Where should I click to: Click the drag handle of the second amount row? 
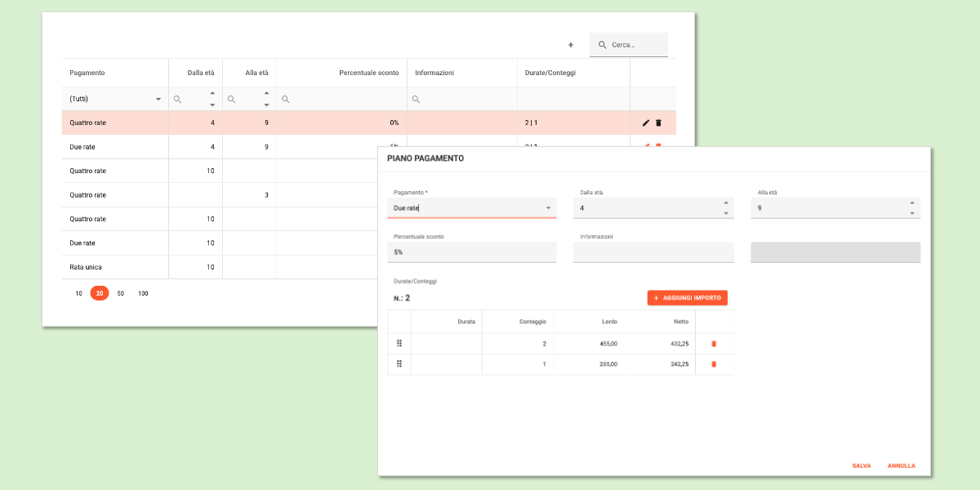[x=399, y=364]
